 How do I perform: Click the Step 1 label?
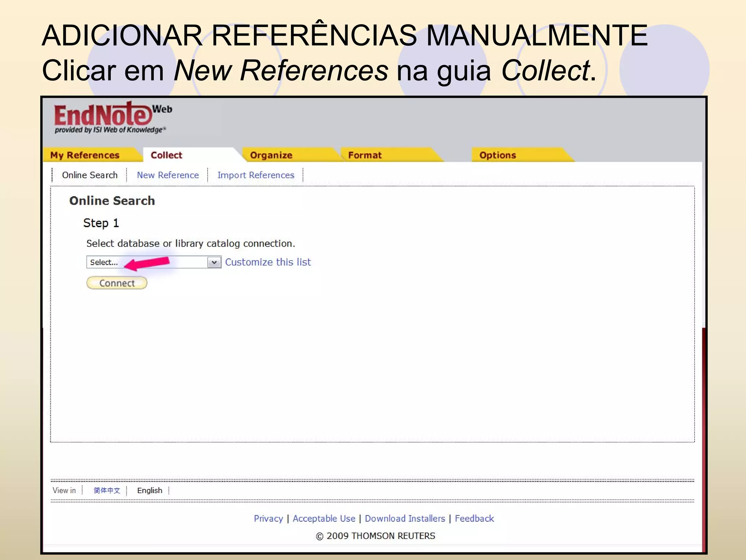tap(101, 223)
